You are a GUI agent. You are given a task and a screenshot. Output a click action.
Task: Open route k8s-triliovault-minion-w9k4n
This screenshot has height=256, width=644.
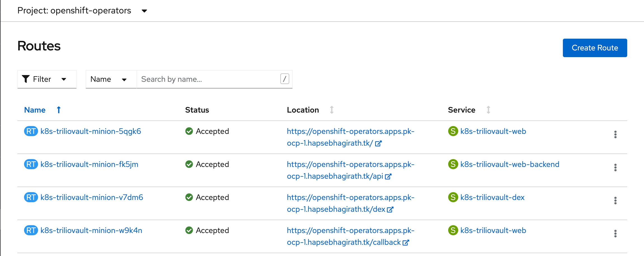(x=91, y=230)
